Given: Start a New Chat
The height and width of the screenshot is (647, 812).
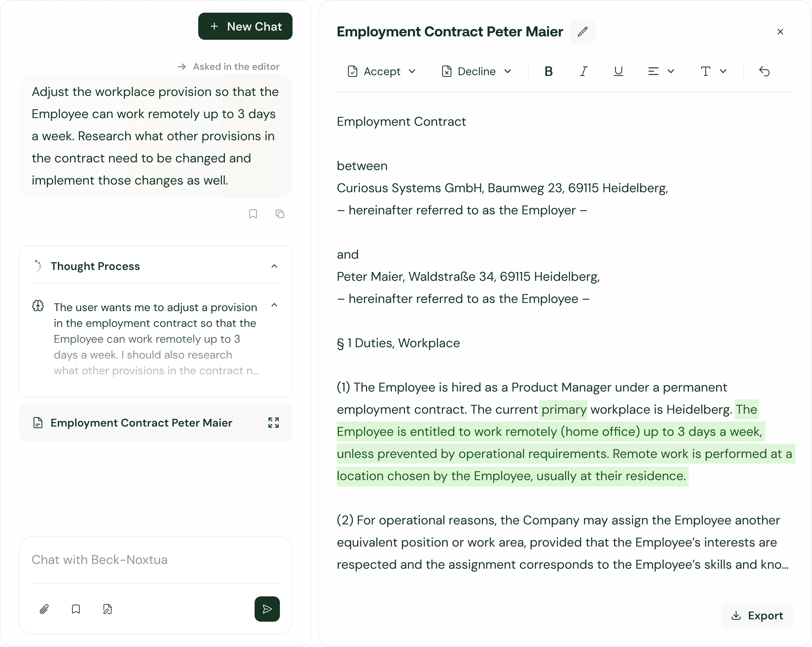Looking at the screenshot, I should click(245, 26).
